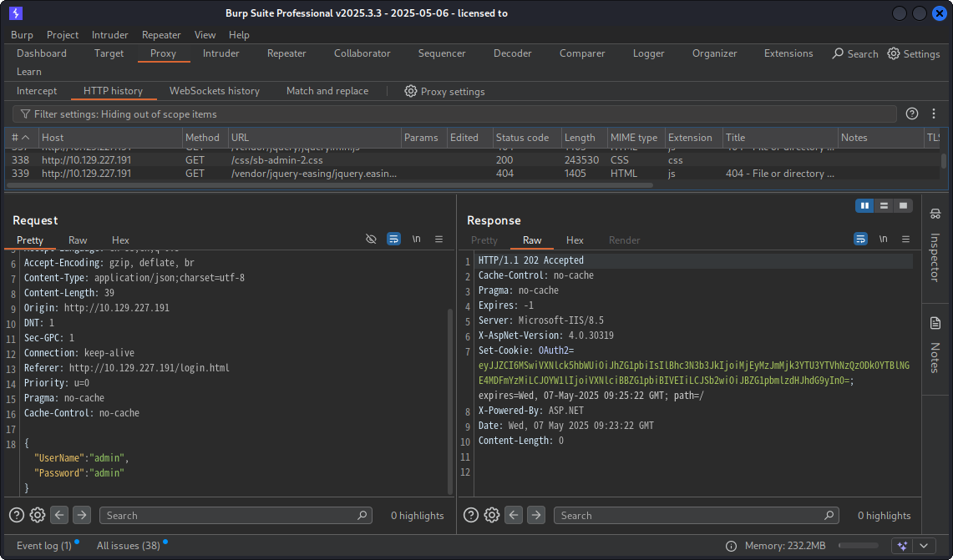Toggle request hidden-items eye icon

coord(372,240)
